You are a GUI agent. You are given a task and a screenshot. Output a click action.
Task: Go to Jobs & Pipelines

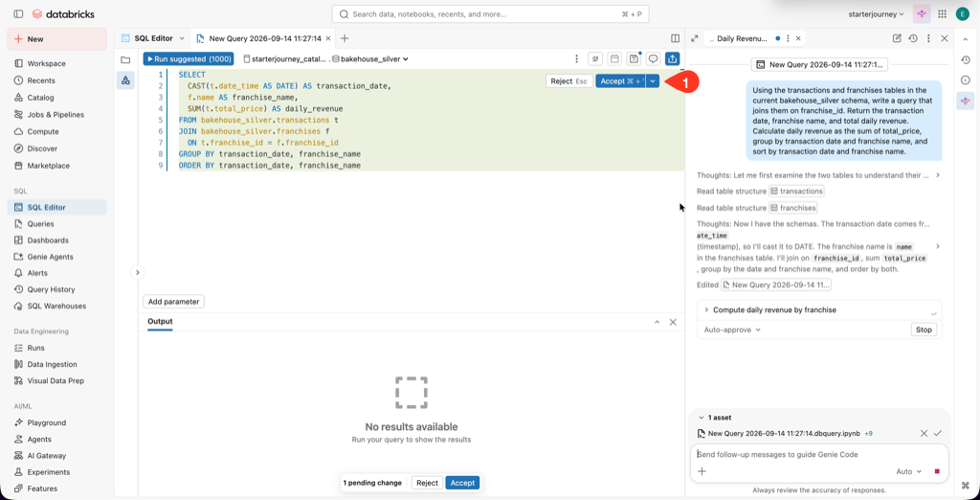tap(55, 115)
